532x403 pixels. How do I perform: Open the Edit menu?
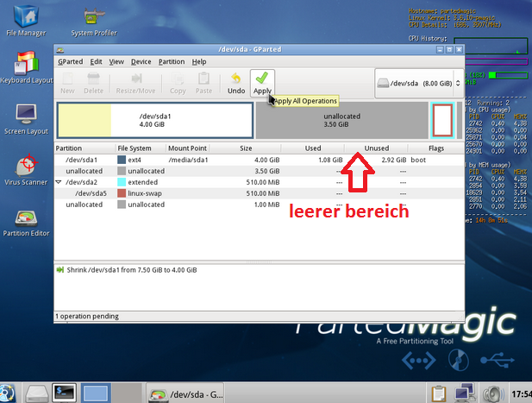(x=96, y=62)
